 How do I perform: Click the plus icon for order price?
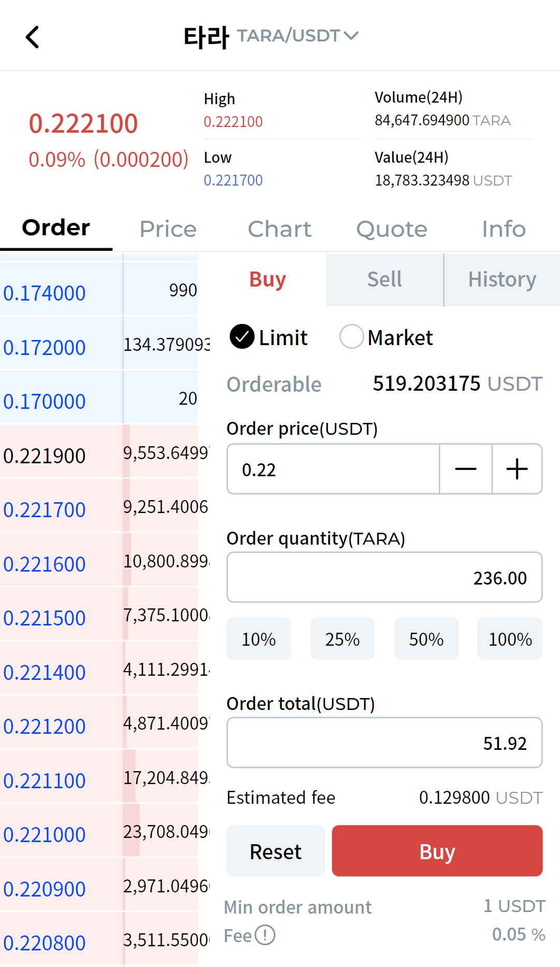516,469
